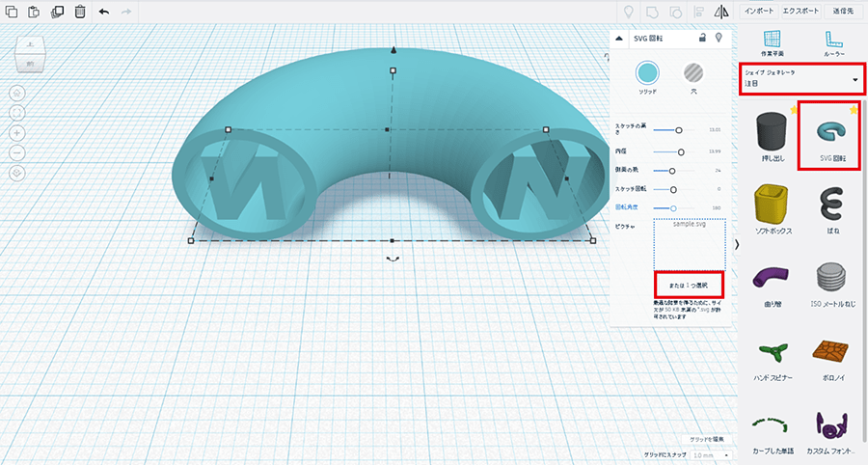
Task: Adjust the 回転角度 slider
Action: click(673, 208)
